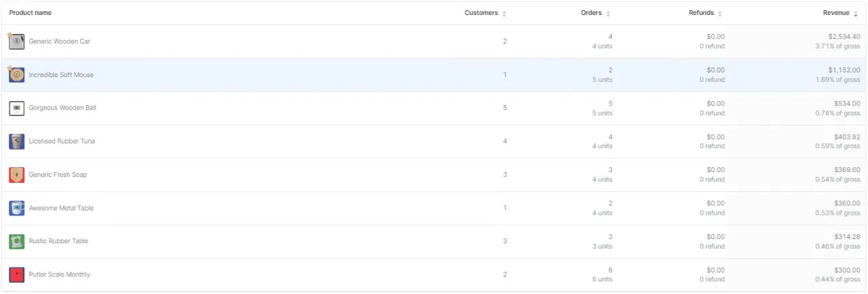Click the Customers column header label

coord(481,13)
